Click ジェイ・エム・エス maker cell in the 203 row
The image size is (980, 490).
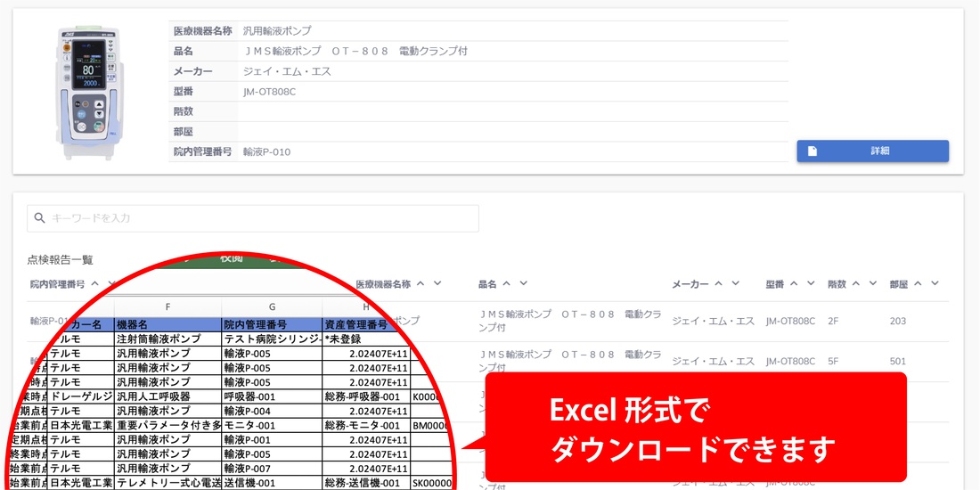tap(713, 322)
